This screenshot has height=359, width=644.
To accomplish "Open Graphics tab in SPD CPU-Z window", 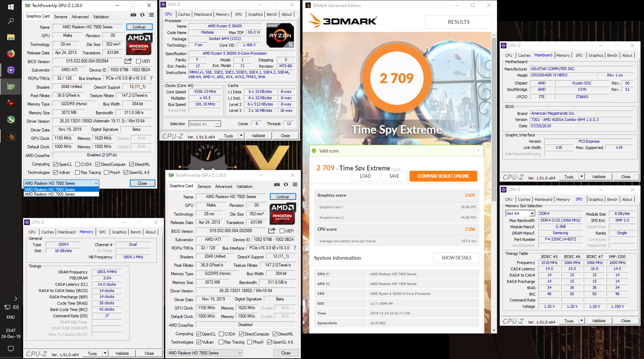I will [x=596, y=199].
